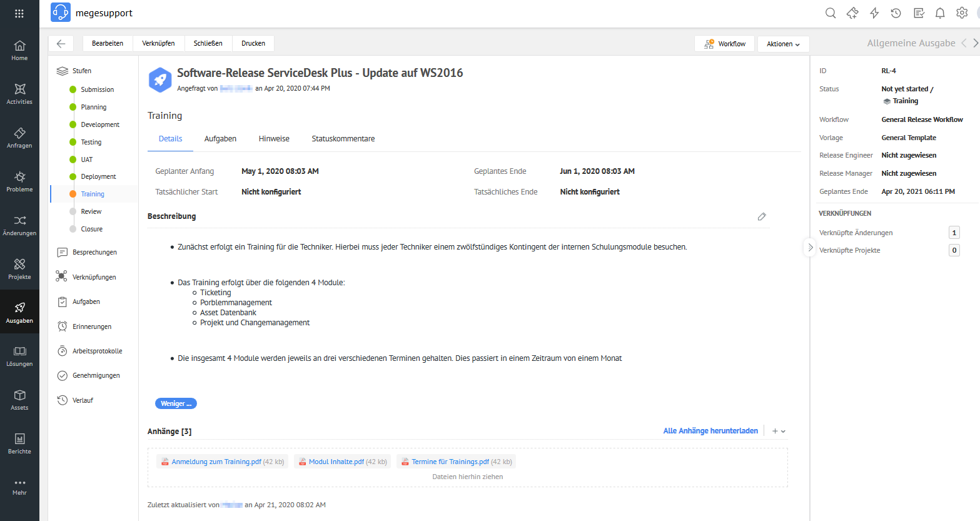Screen dimensions: 980x521
Task: Select the Deployment stage
Action: pos(98,176)
